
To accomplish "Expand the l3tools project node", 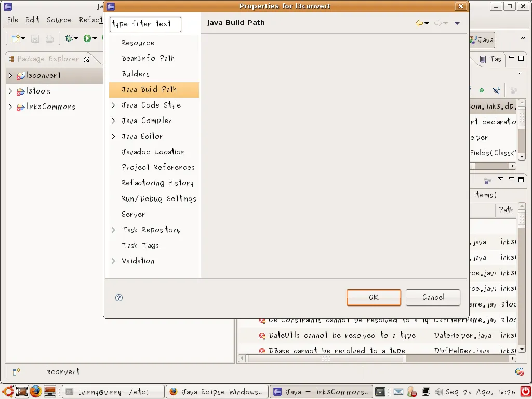I will (10, 91).
